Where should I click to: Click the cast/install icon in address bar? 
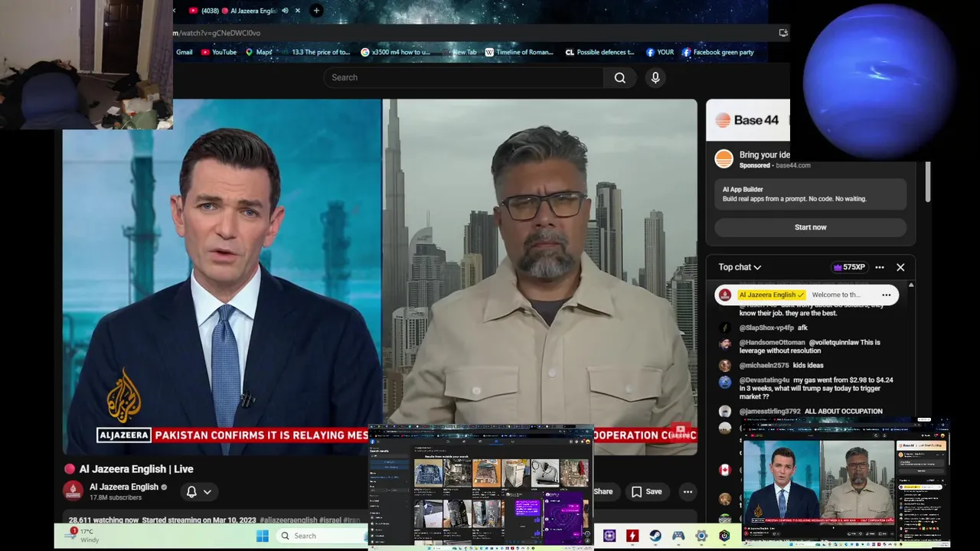pyautogui.click(x=782, y=33)
